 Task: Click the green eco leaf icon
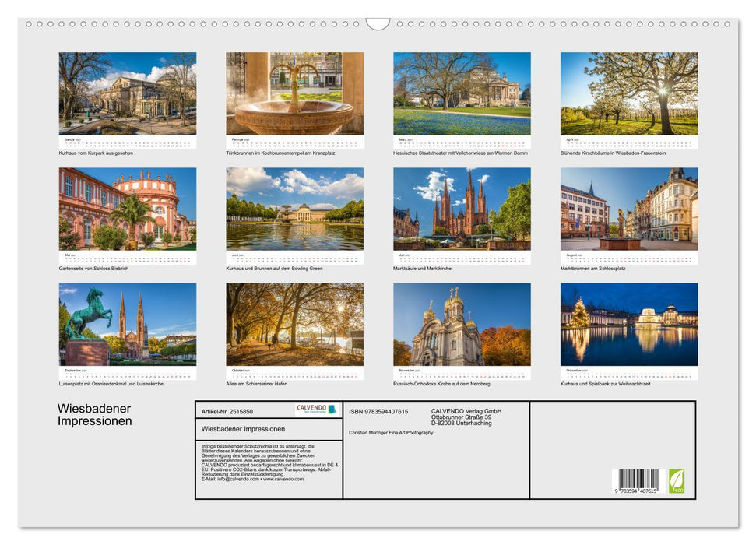[677, 481]
